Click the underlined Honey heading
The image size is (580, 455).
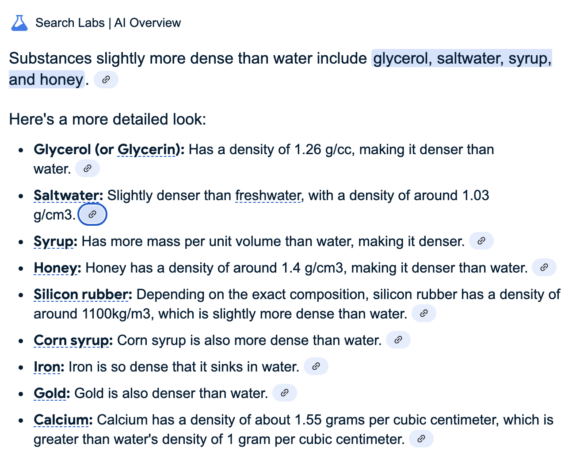tap(57, 268)
